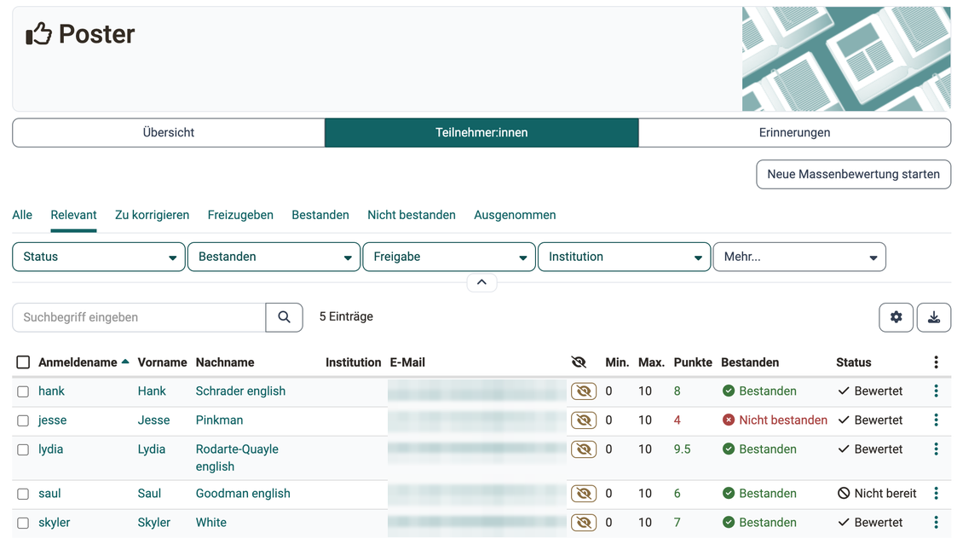Image resolution: width=980 pixels, height=550 pixels.
Task: Open table header three-dot menu
Action: point(936,362)
